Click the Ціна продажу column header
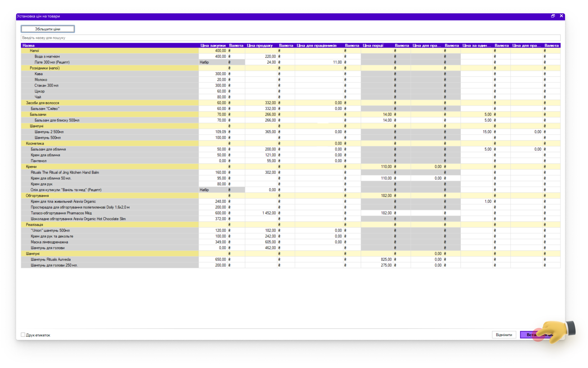This screenshot has height=368, width=588. 261,45
